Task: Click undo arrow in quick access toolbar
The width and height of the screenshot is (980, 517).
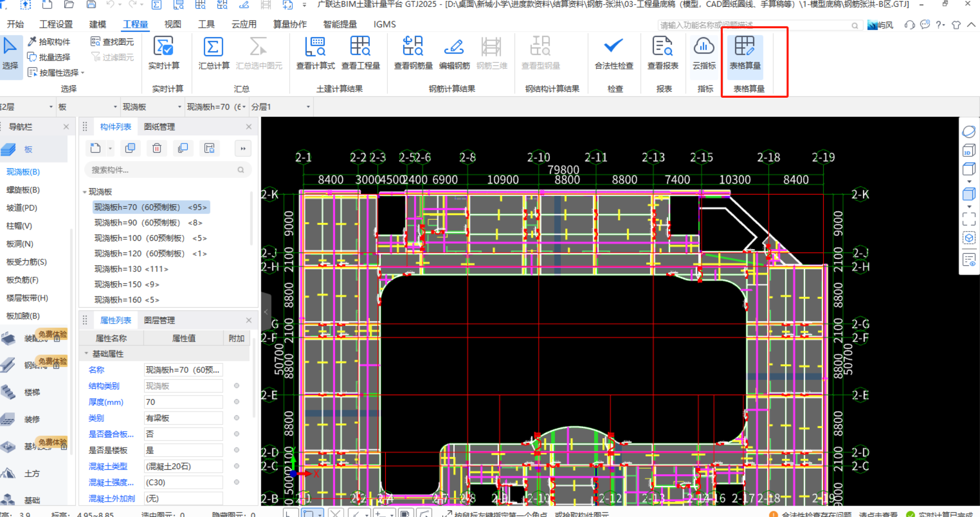Action: [x=110, y=5]
